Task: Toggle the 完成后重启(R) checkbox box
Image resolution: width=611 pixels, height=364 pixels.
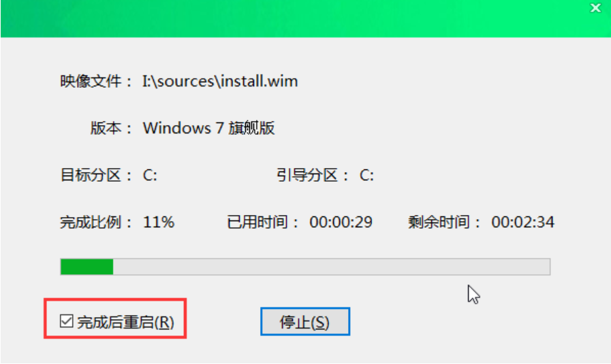Action: pos(66,321)
